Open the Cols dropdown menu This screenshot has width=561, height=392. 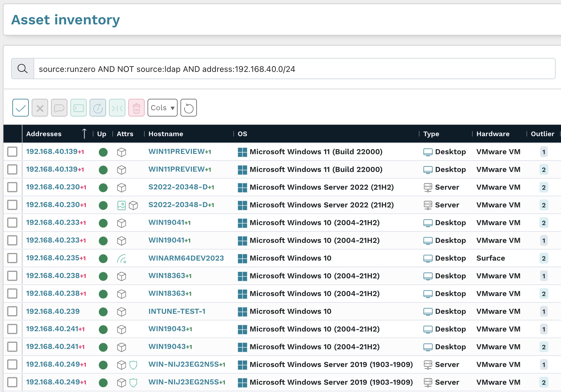162,108
